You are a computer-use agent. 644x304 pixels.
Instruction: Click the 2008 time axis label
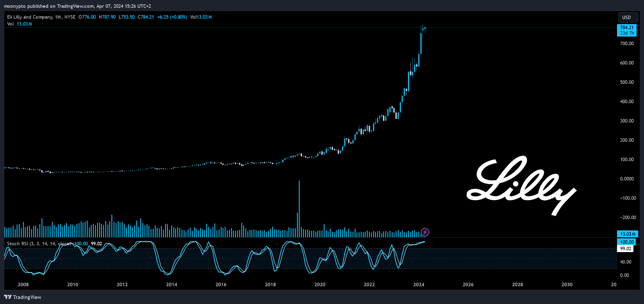coord(23,284)
